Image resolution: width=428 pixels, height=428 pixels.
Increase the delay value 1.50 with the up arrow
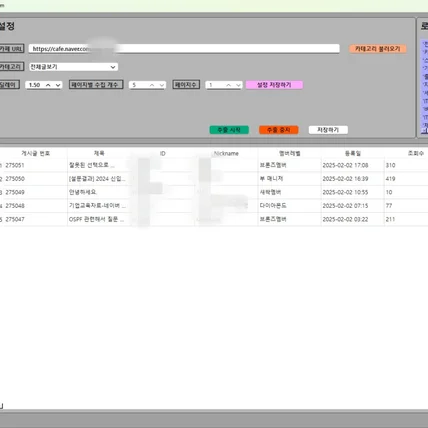pyautogui.click(x=48, y=85)
